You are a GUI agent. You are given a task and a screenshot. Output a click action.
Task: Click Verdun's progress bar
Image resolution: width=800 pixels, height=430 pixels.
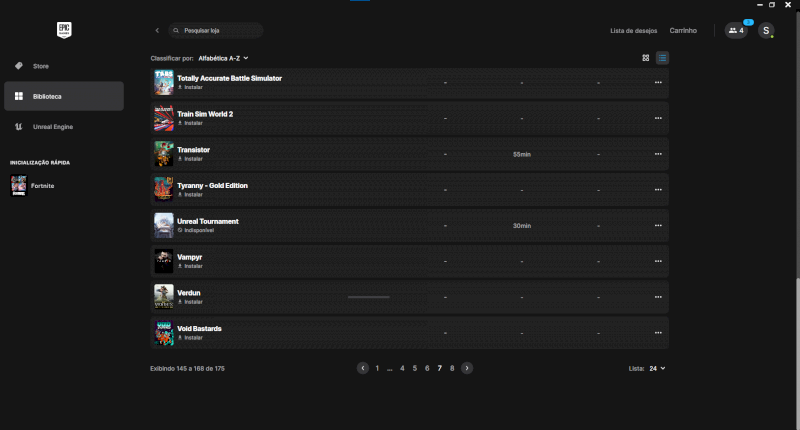pos(368,297)
